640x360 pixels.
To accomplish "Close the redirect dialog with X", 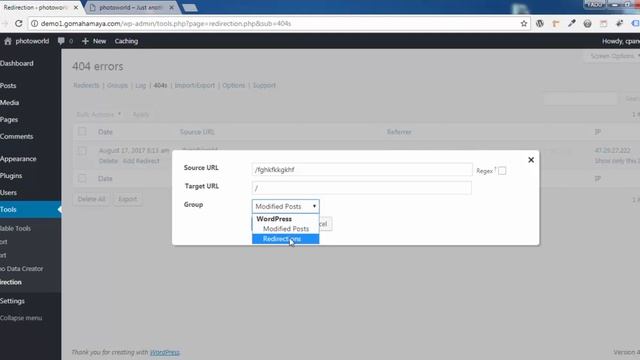I will point(531,160).
